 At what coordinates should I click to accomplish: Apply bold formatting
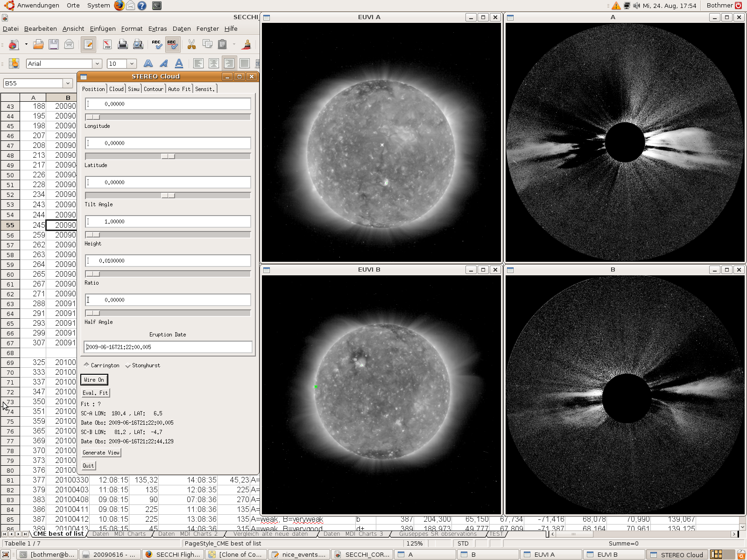pos(148,63)
